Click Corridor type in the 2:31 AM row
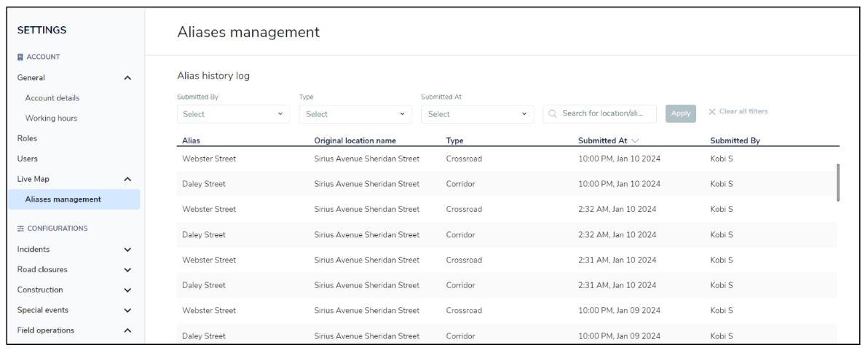 pyautogui.click(x=460, y=285)
